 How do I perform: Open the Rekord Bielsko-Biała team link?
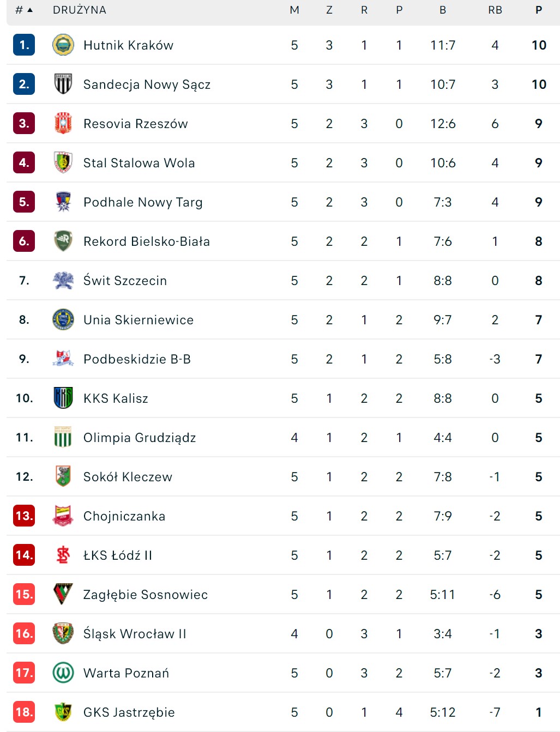[x=146, y=241]
